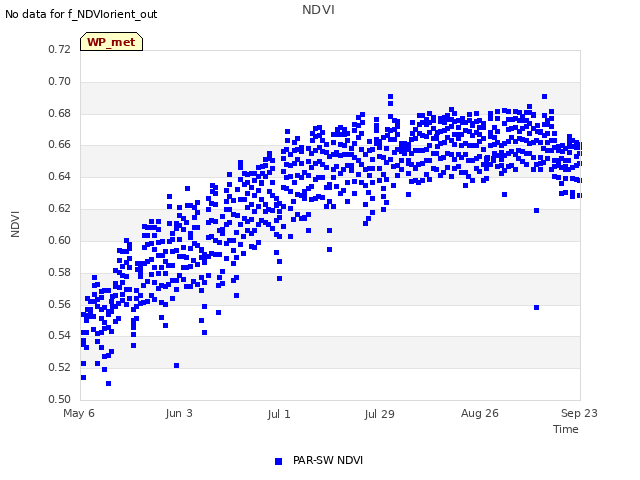
Task: Click the Time x-axis label
Action: (566, 429)
